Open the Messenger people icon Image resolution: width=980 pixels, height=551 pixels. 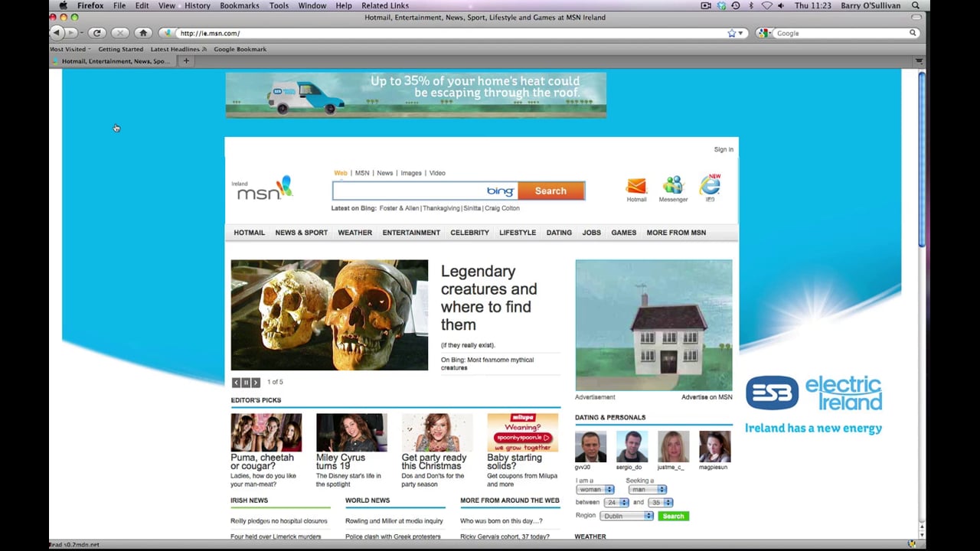pyautogui.click(x=673, y=185)
